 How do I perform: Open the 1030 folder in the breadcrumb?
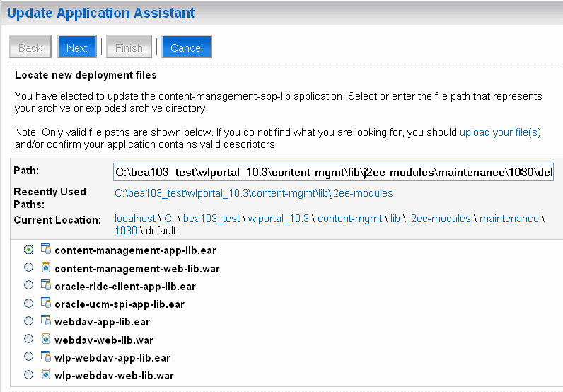pyautogui.click(x=126, y=230)
